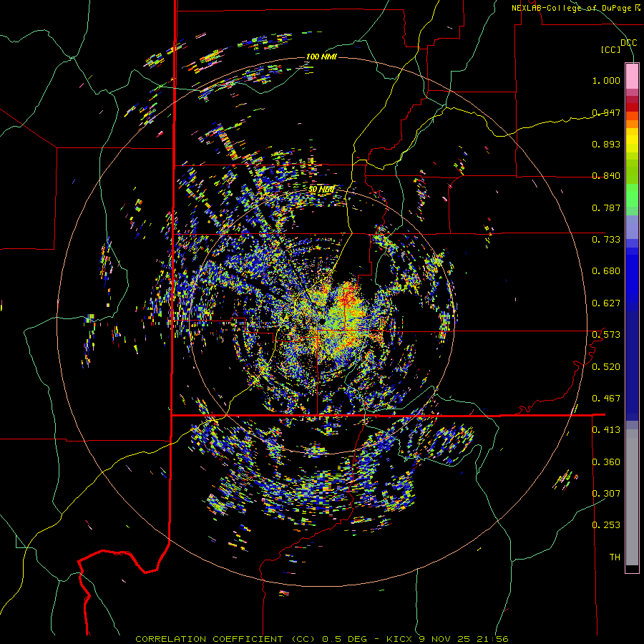Click the 0.307 scale value

click(606, 493)
